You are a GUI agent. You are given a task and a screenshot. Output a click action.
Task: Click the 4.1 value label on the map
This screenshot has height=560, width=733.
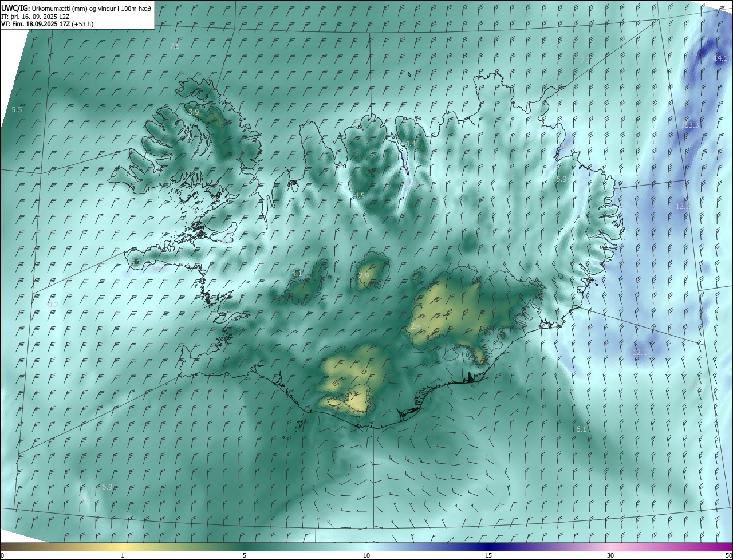click(x=297, y=274)
